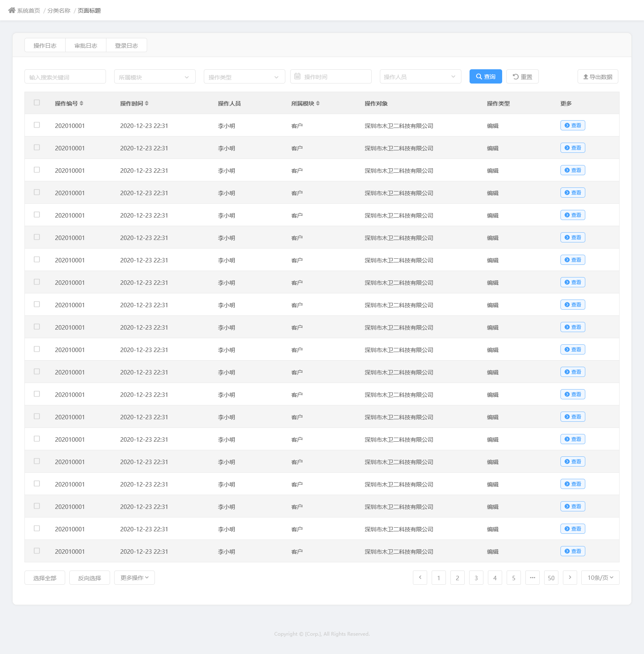Sort by 所属模块 column arrows

coord(318,103)
